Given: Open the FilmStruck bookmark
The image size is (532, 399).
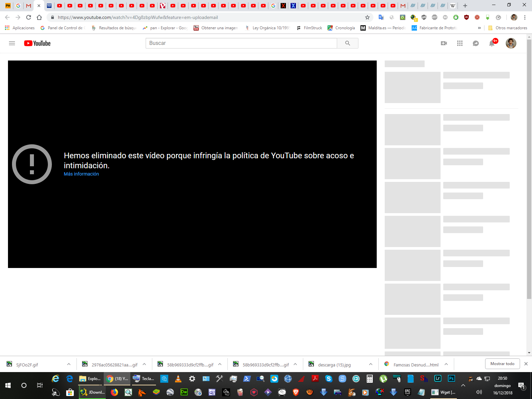Looking at the screenshot, I should [x=309, y=28].
